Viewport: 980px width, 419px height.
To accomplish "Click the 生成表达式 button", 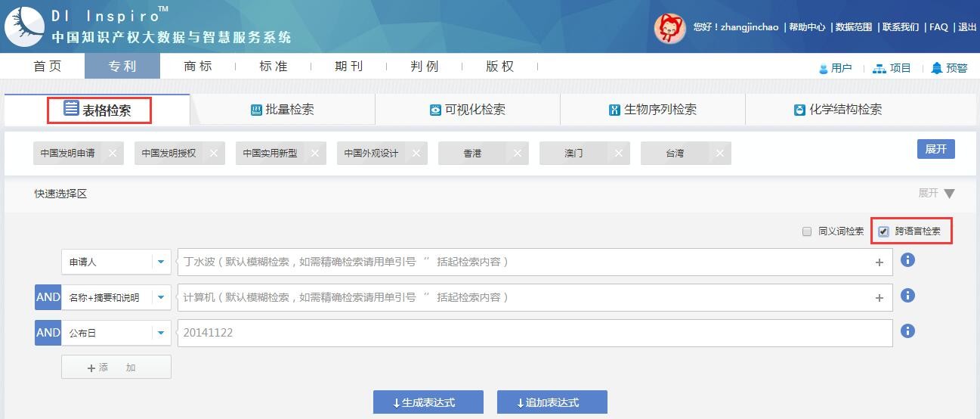I will (428, 402).
